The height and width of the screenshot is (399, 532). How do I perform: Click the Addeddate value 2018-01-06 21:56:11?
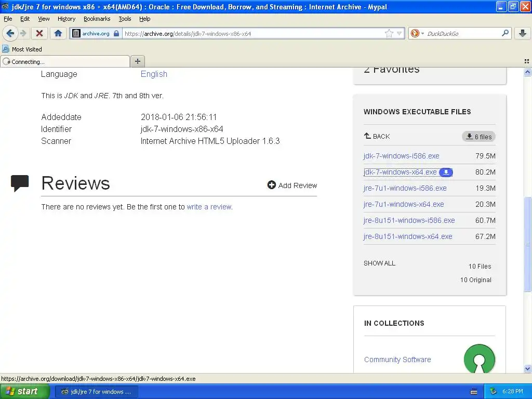point(179,117)
